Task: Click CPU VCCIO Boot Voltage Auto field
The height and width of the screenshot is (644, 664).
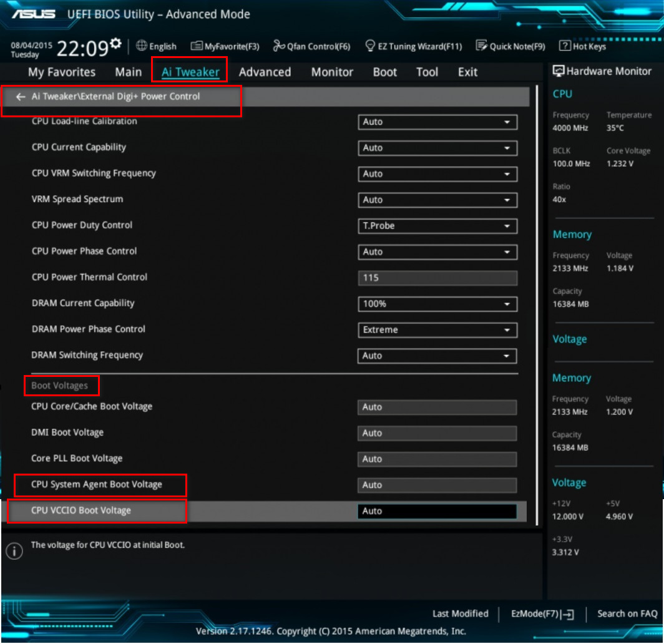Action: tap(437, 512)
